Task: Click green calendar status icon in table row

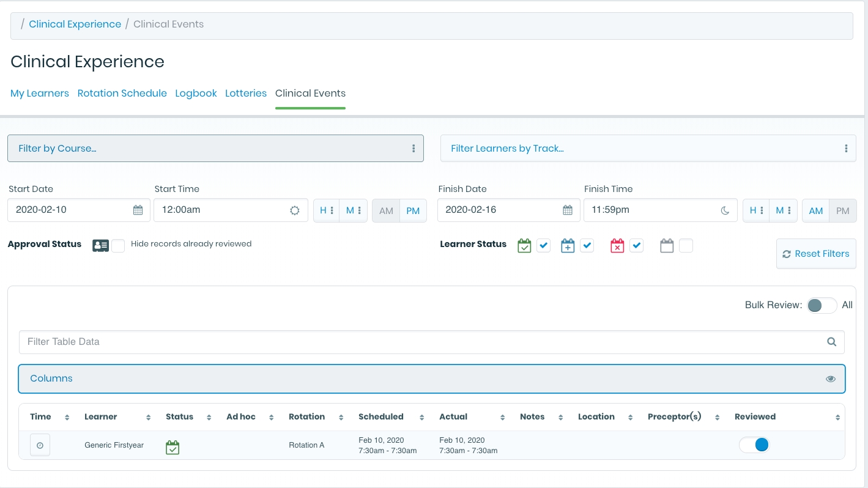Action: coord(172,448)
